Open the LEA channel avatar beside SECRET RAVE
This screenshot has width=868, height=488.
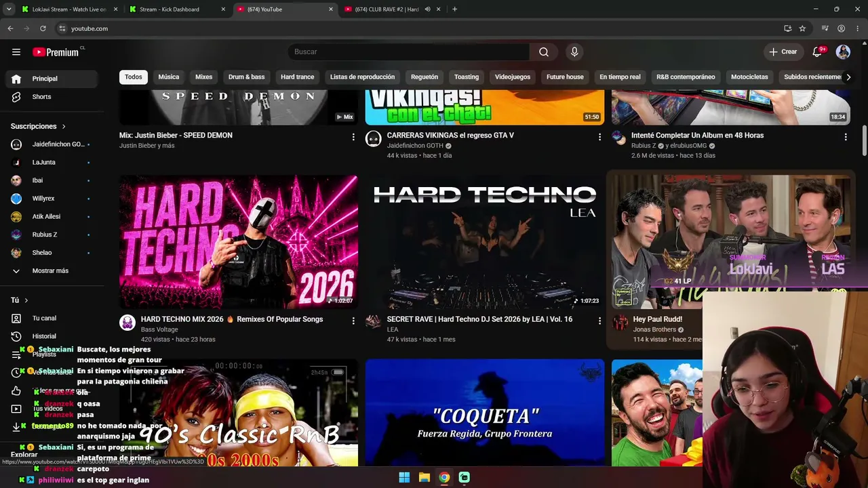pyautogui.click(x=374, y=323)
